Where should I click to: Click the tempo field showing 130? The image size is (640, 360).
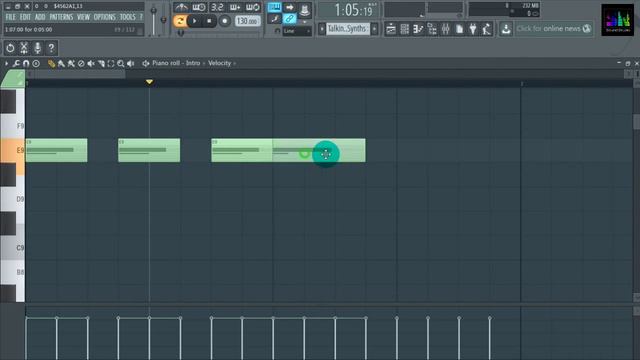click(247, 21)
